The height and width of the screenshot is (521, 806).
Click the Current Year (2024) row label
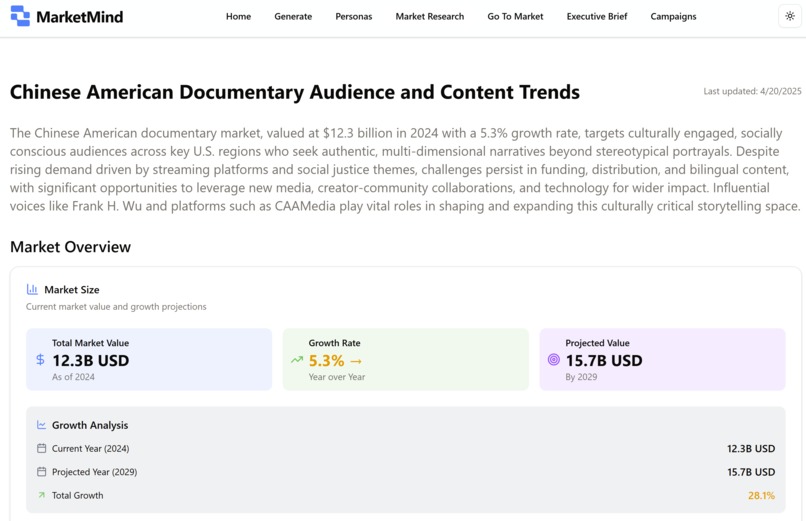(x=90, y=449)
